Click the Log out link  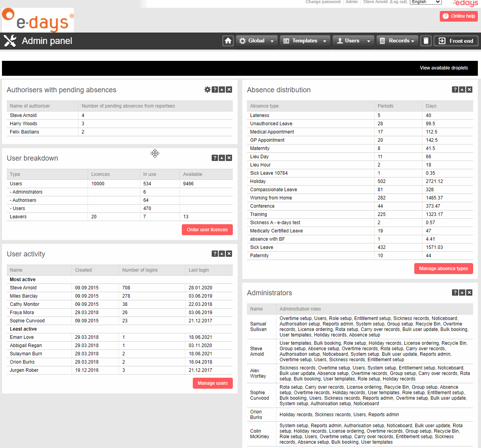(398, 2)
